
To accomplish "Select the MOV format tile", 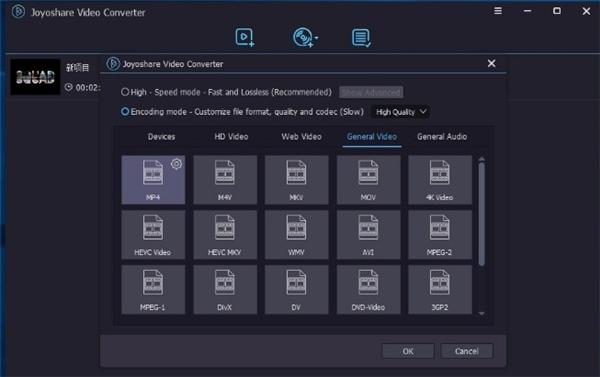I will click(368, 180).
